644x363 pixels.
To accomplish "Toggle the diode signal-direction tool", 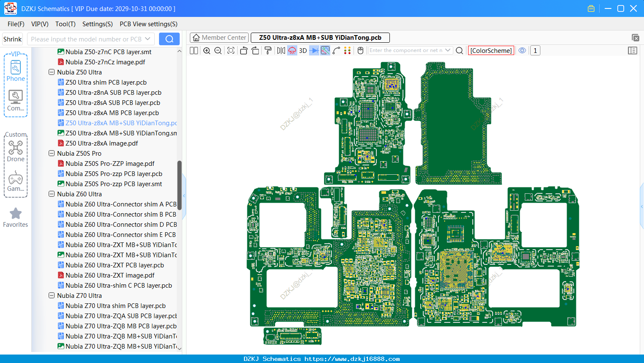I will pos(314,51).
